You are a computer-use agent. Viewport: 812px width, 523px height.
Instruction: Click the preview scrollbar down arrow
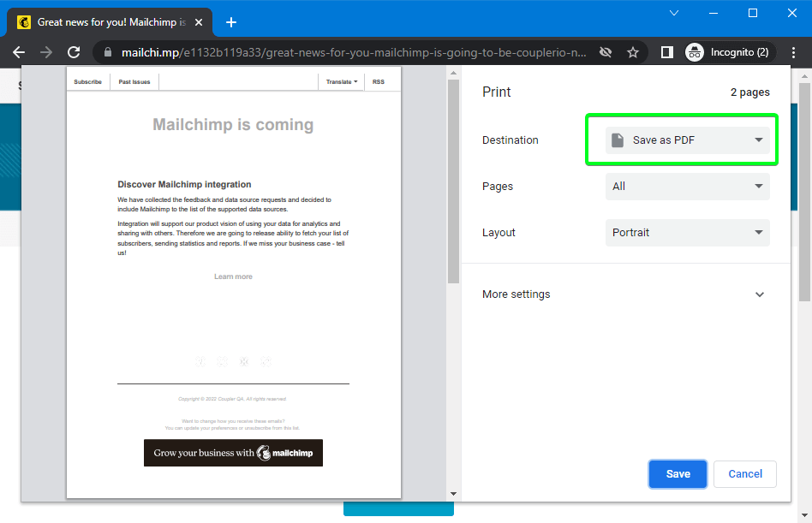(x=454, y=494)
